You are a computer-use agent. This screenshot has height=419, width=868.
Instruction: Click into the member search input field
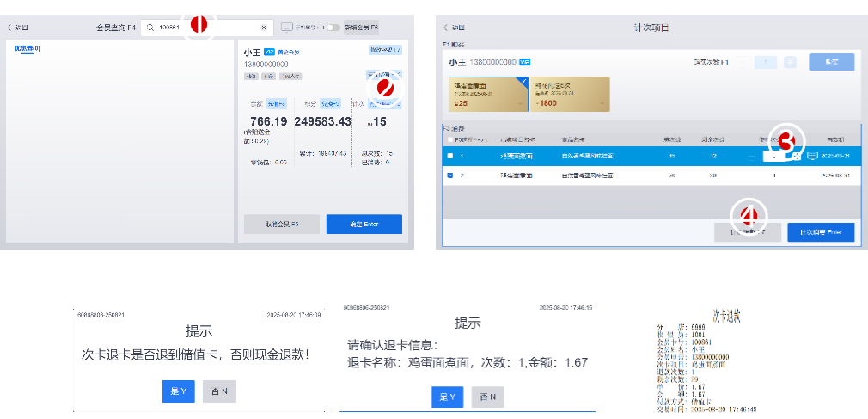pyautogui.click(x=206, y=28)
